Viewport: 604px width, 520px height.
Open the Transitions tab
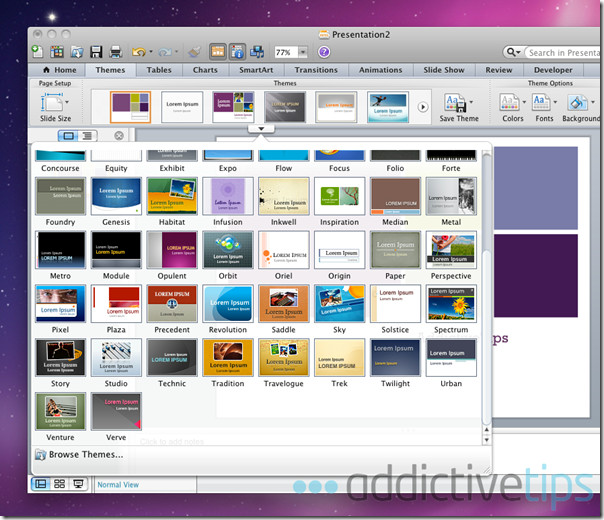click(316, 70)
